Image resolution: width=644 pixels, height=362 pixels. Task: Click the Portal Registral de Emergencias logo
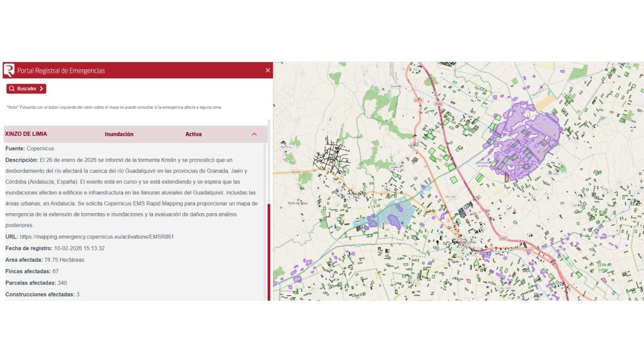(9, 70)
